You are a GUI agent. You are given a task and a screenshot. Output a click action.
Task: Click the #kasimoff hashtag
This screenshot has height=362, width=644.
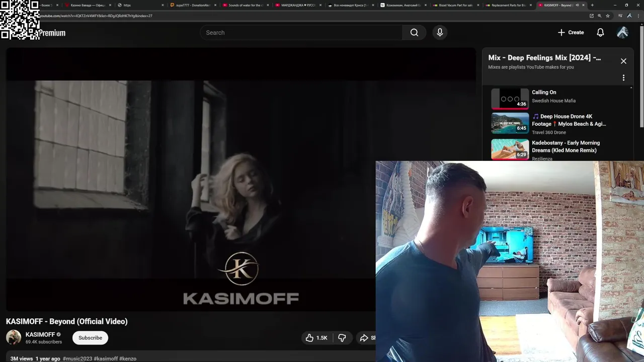(106, 358)
